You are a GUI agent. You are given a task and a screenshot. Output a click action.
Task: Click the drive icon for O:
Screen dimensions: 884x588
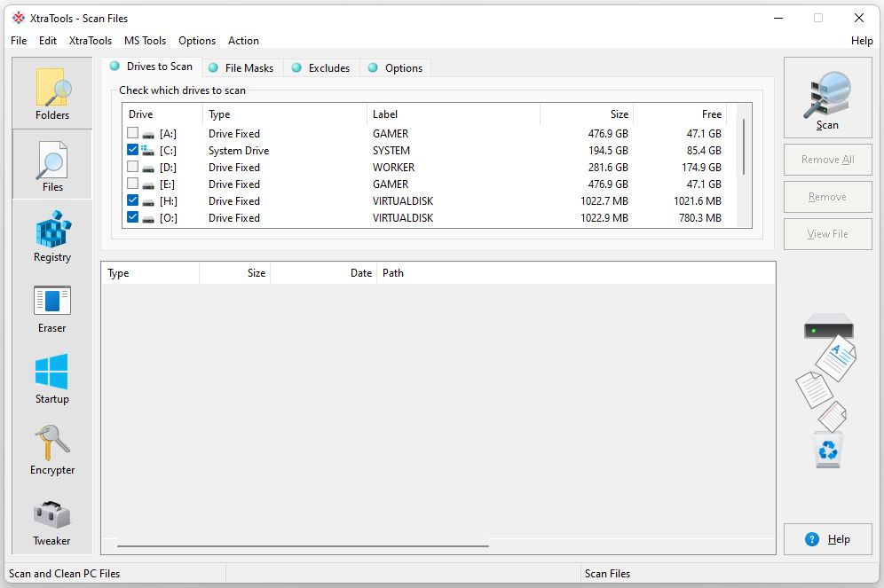(x=147, y=218)
